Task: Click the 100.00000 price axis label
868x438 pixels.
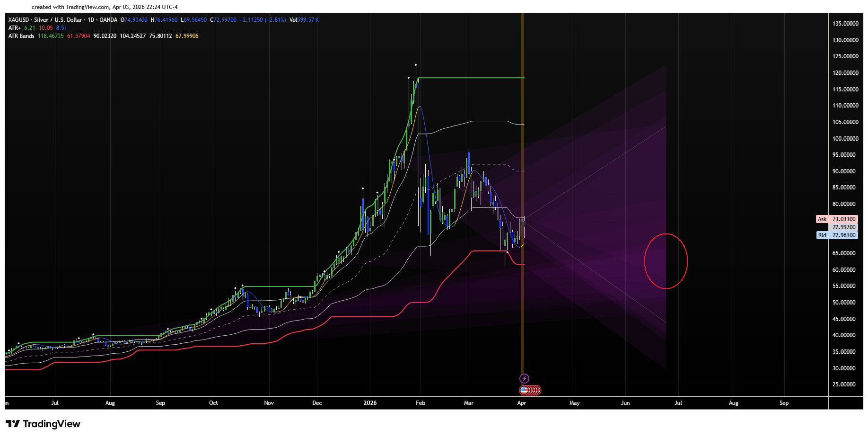Action: (x=845, y=139)
